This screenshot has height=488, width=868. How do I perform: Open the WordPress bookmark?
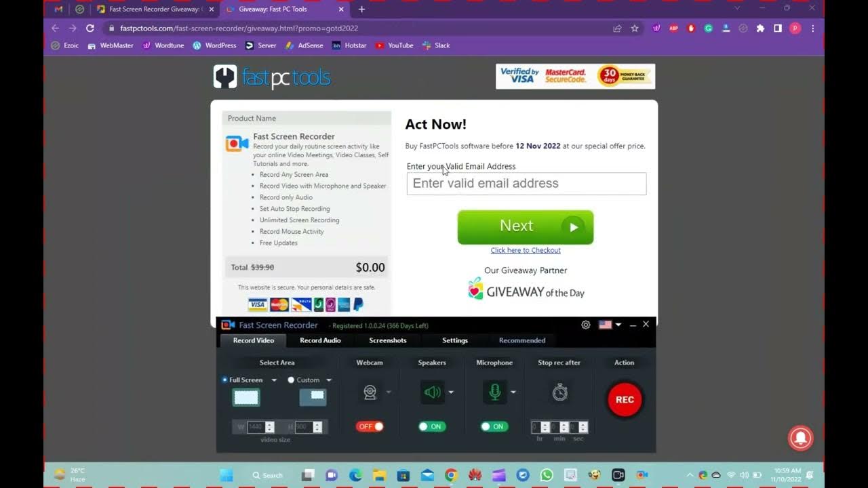[214, 45]
